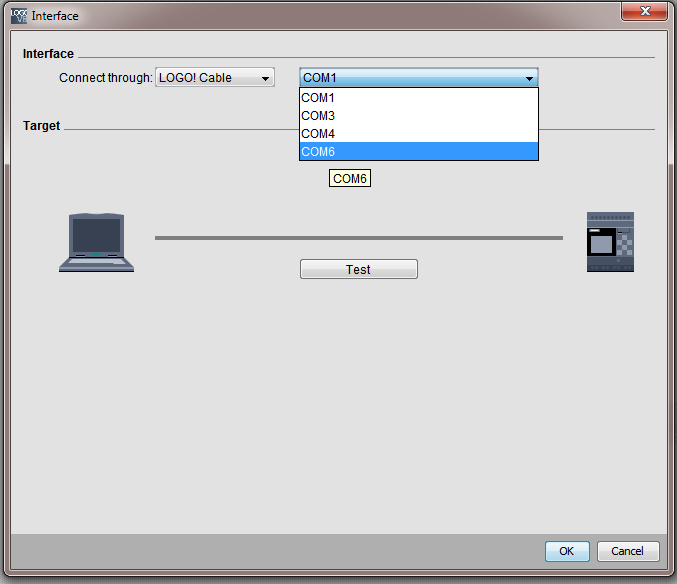The width and height of the screenshot is (677, 584).
Task: Click the Connect through label
Action: pos(106,78)
